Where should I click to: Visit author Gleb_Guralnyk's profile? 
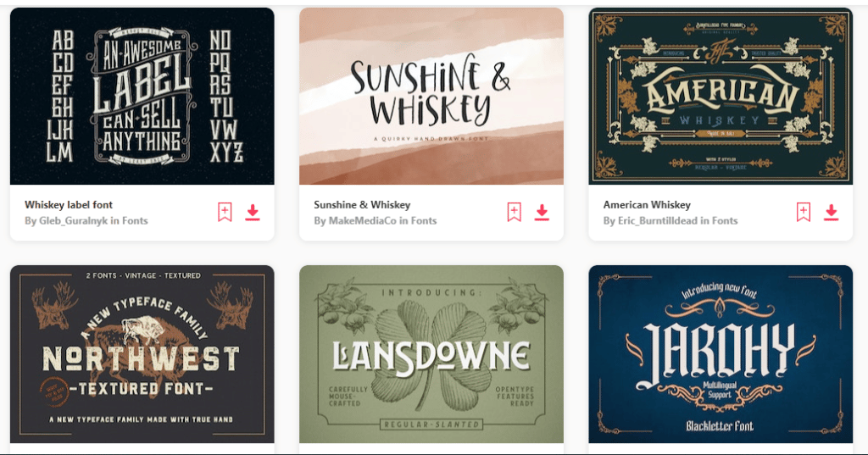[74, 221]
